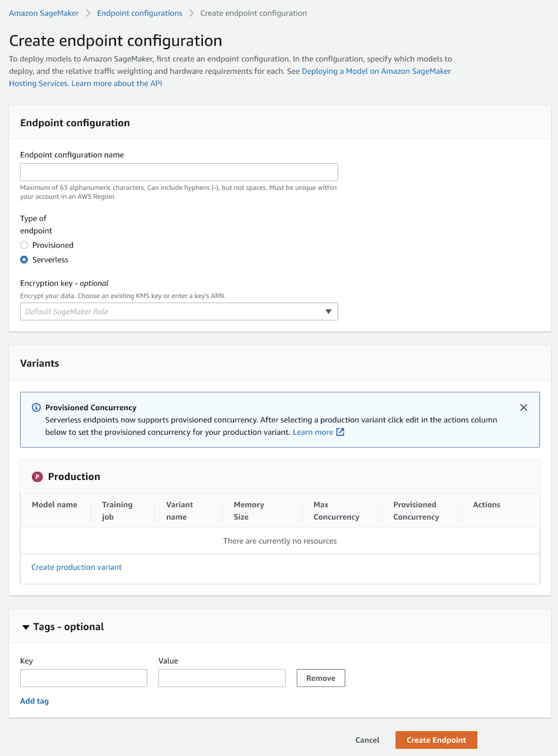
Task: Click the external link icon after Learn more
Action: click(340, 432)
